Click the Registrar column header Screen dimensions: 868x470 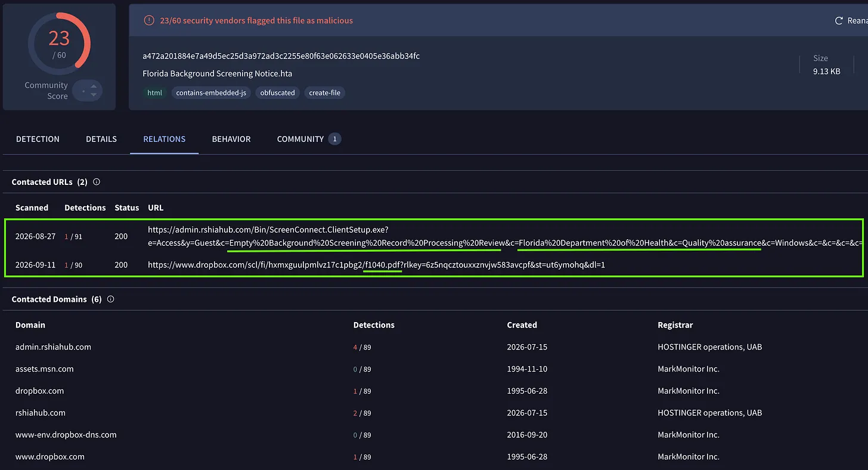[x=675, y=325]
